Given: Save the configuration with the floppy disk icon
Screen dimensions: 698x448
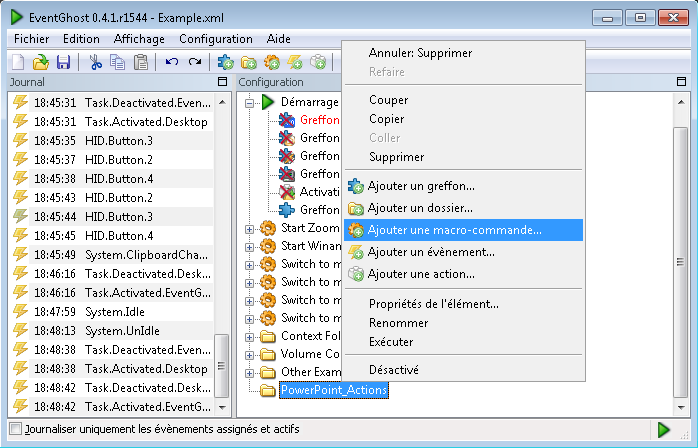Looking at the screenshot, I should click(x=64, y=62).
